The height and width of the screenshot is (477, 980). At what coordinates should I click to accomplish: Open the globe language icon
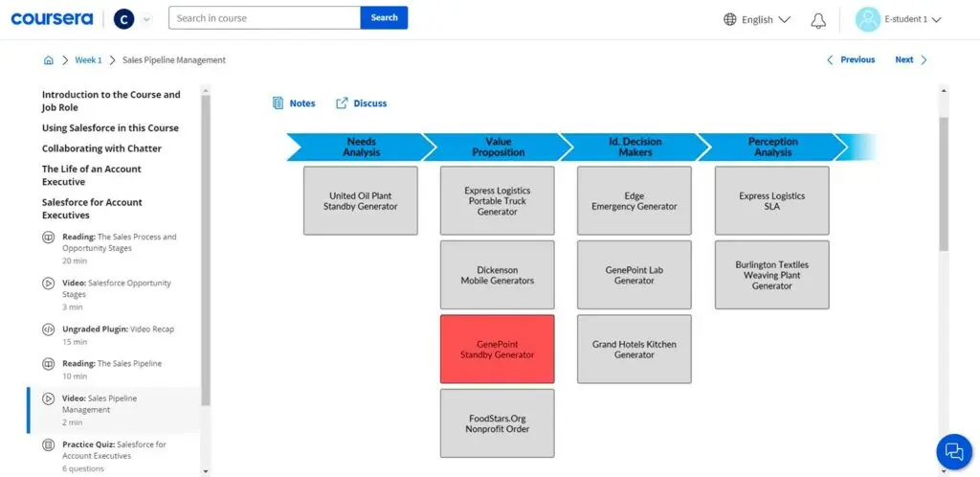729,19
